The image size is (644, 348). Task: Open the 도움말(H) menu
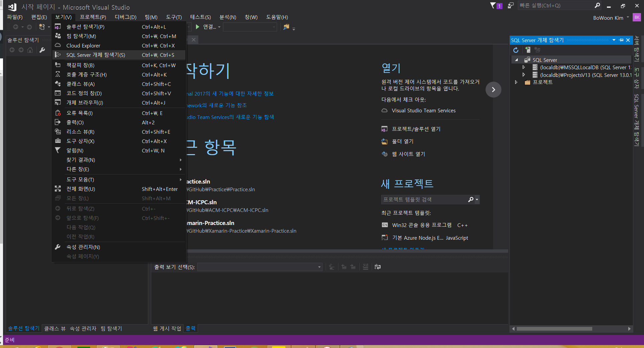(277, 17)
